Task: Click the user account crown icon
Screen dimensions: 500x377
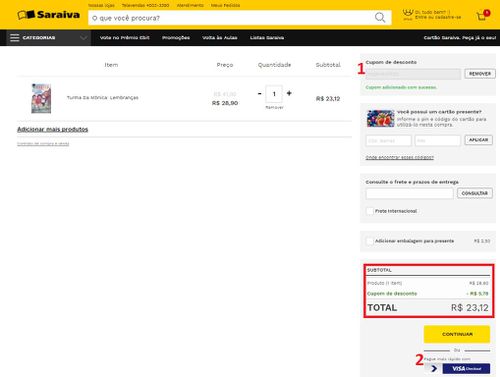Action: tap(408, 14)
